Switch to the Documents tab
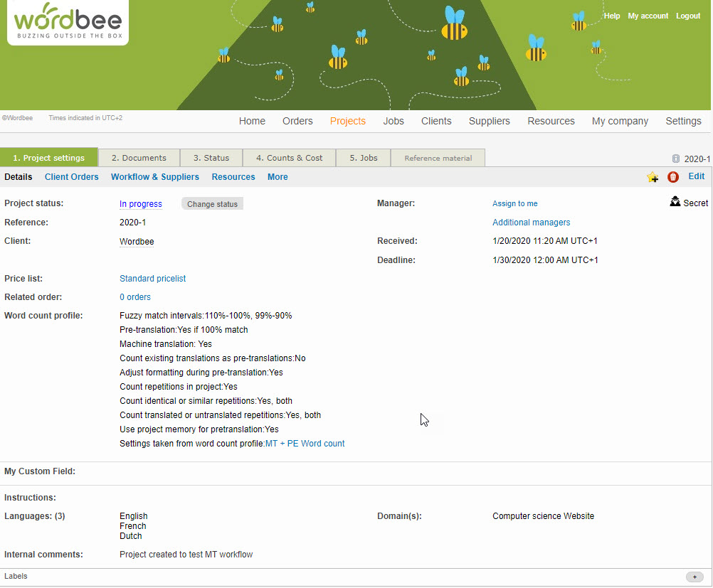713x588 pixels. coord(139,158)
